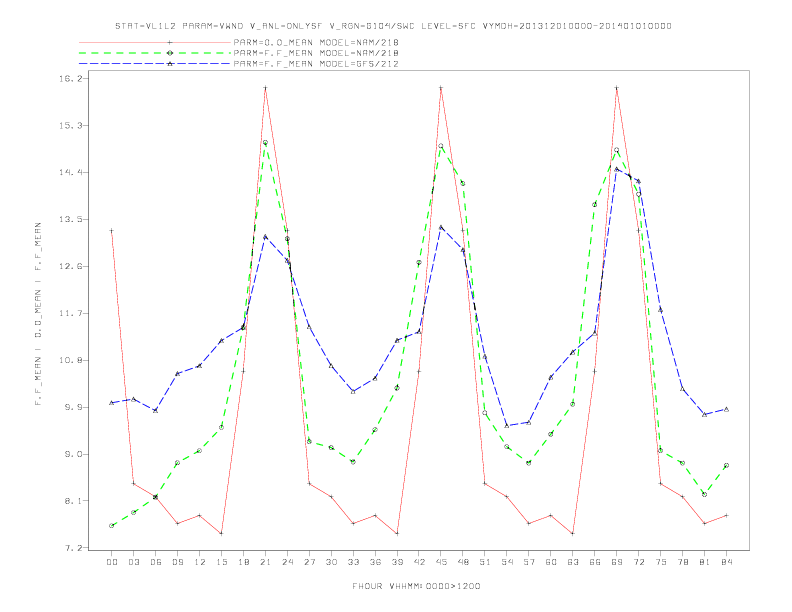The image size is (792, 612).
Task: Click y-axis tick label 9.0
Action: (73, 454)
